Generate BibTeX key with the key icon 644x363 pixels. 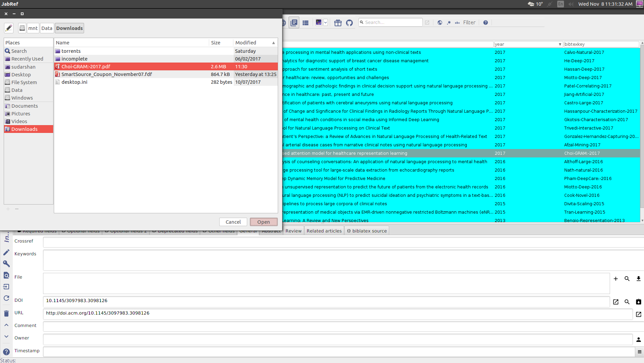pos(6,264)
